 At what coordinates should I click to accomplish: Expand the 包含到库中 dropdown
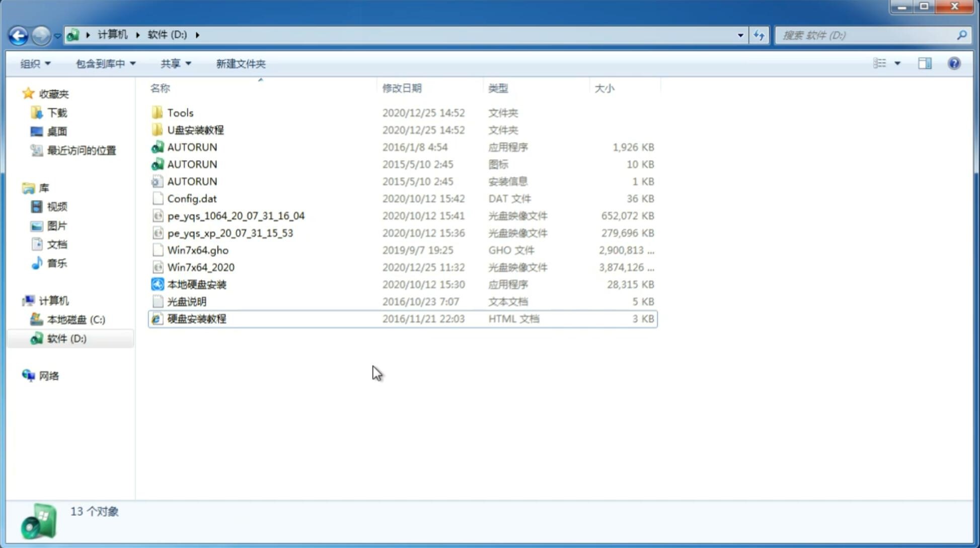(104, 62)
